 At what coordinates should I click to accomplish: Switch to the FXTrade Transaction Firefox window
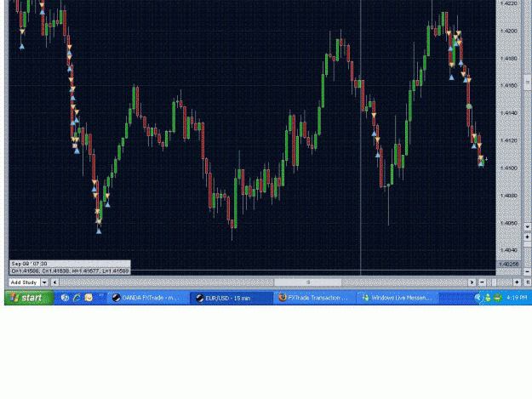pos(314,298)
